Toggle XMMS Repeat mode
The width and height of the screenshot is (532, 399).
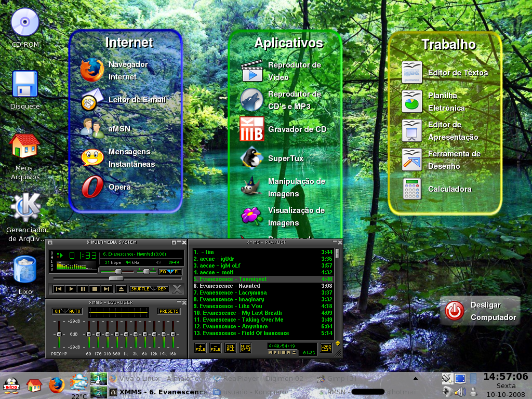(162, 289)
